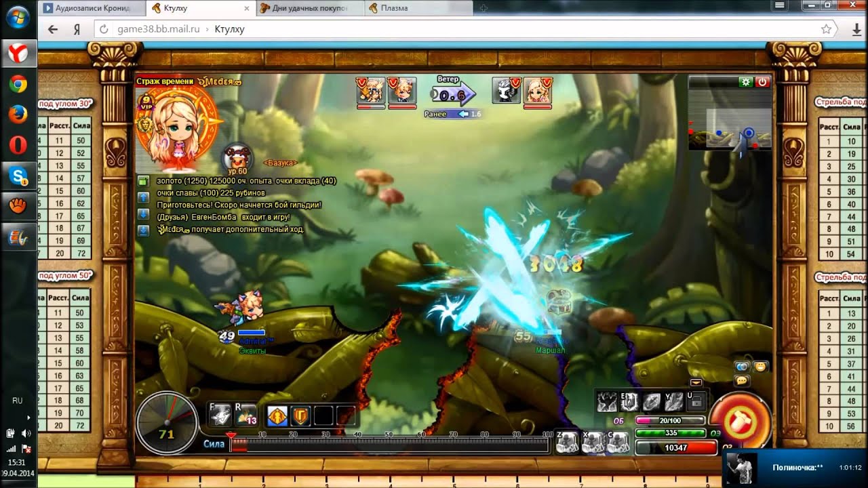The image size is (868, 488).
Task: Click the red power exit button
Action: point(762,82)
